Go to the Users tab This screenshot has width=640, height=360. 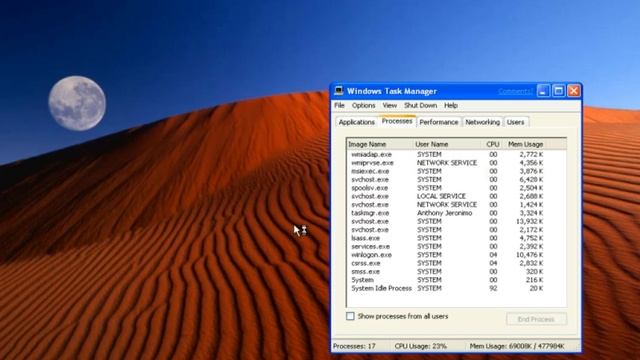coord(516,122)
